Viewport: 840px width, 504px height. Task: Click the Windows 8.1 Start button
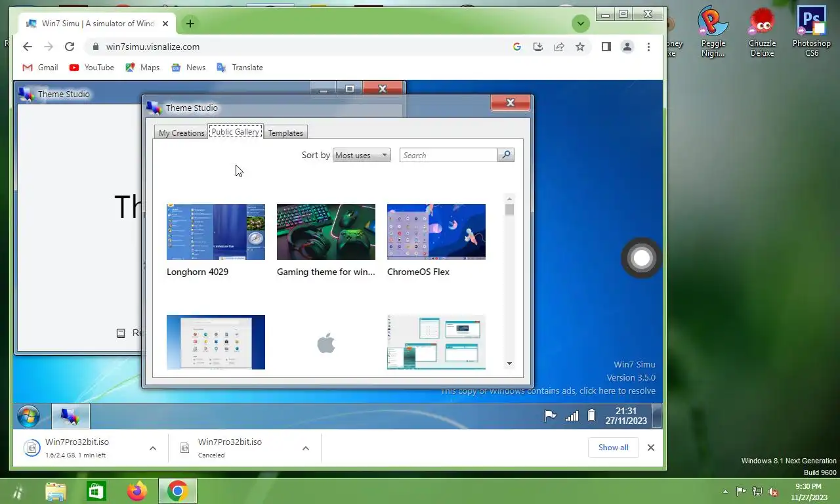(x=16, y=492)
